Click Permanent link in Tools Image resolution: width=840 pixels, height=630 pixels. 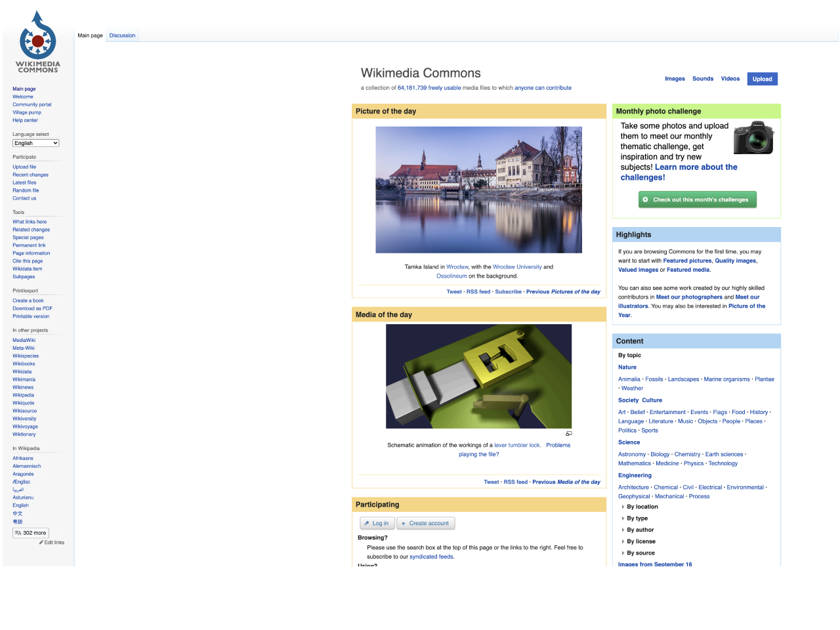[x=29, y=245]
